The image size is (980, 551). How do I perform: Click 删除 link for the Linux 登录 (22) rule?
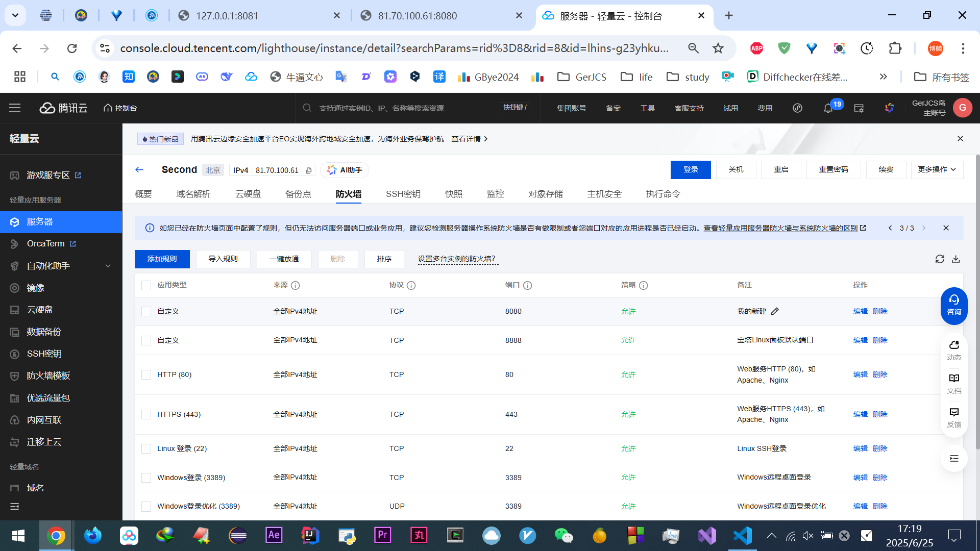tap(880, 448)
